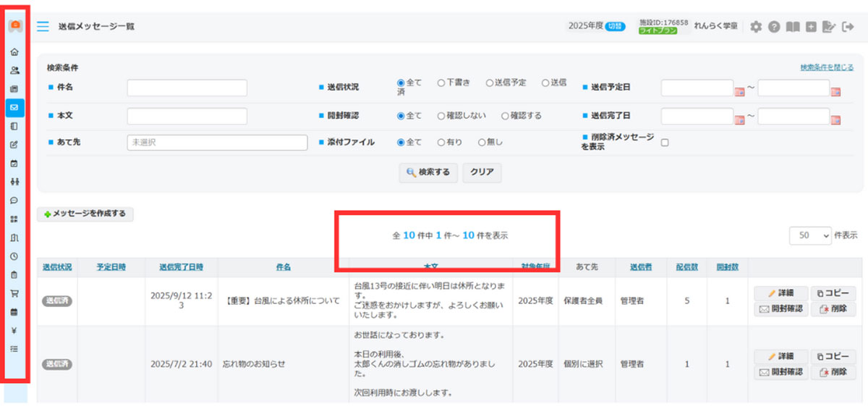Open the calendar icon in the left sidebar

click(x=14, y=164)
